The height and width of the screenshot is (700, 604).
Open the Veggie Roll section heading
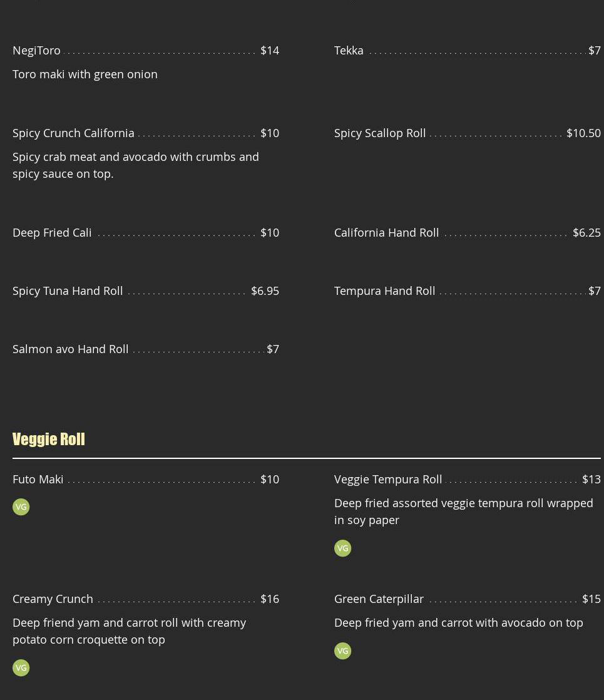click(x=49, y=439)
